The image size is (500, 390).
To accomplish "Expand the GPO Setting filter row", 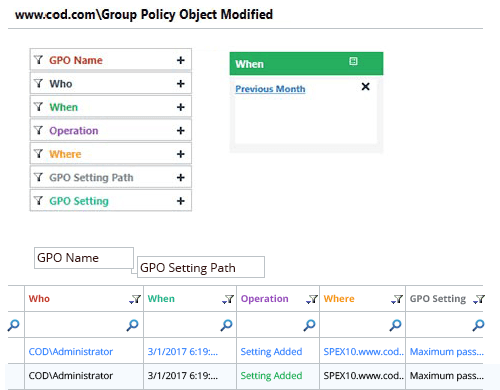I will pyautogui.click(x=111, y=201).
